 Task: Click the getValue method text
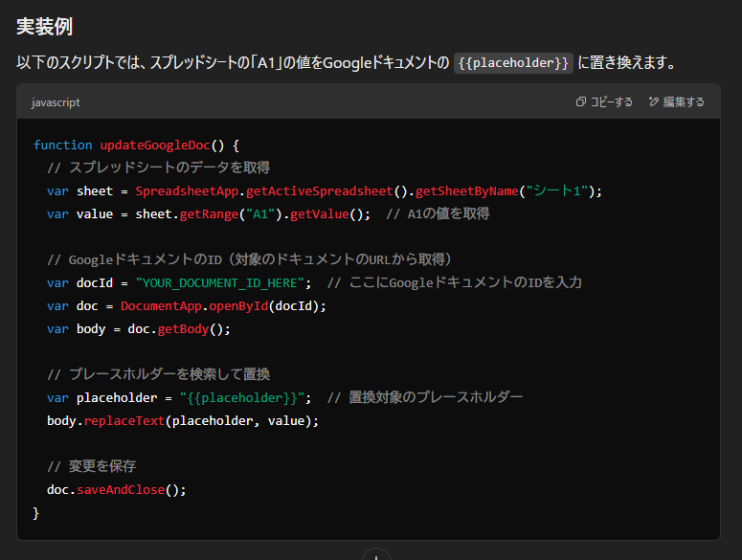pos(320,214)
